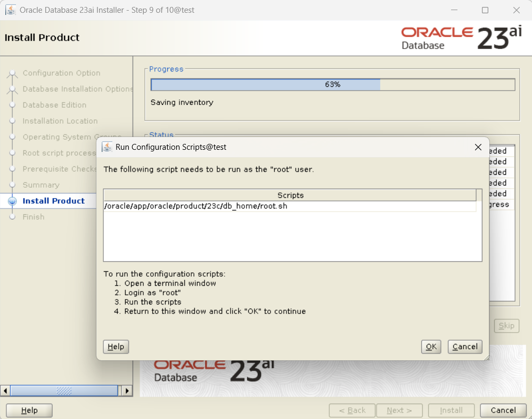
Task: Minimize the installer window
Action: [x=454, y=10]
